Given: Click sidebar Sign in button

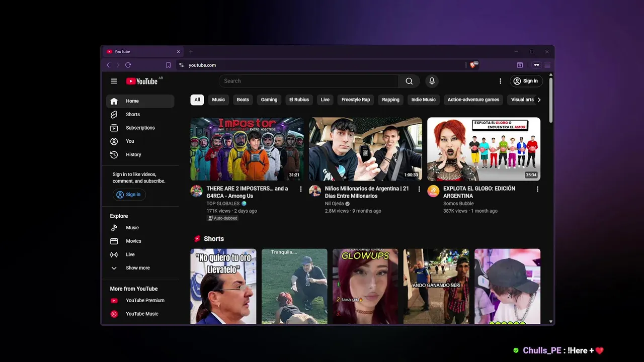Looking at the screenshot, I should coord(129,195).
